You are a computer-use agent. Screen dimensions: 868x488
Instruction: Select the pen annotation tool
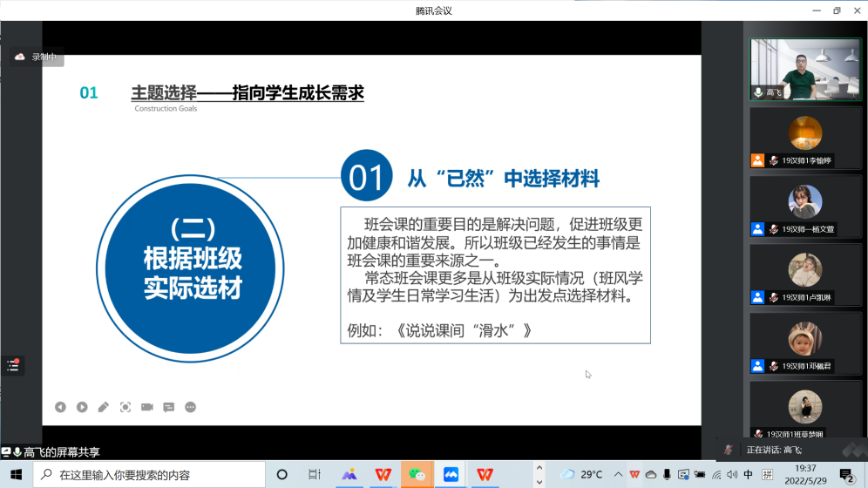coord(104,407)
